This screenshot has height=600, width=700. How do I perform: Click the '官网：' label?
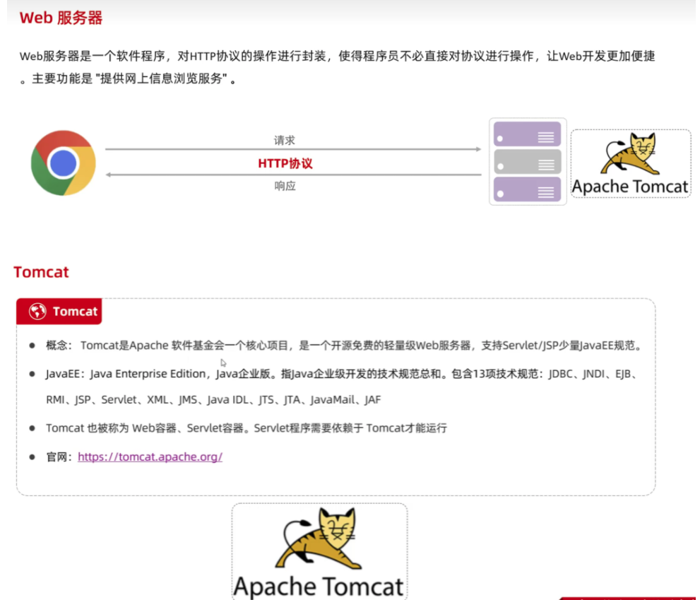(59, 457)
